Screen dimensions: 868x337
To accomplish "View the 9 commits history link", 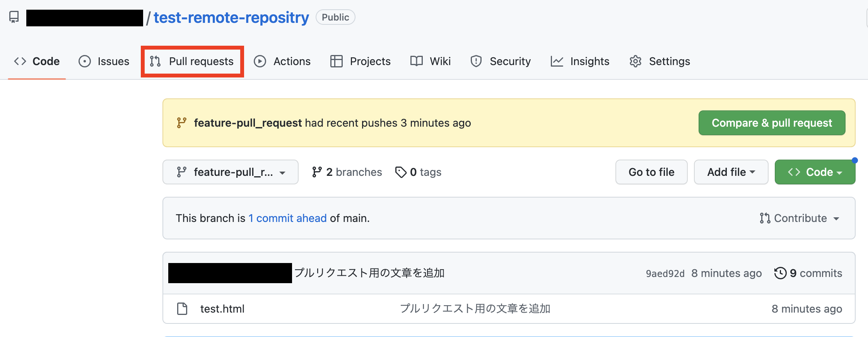I will click(x=808, y=273).
